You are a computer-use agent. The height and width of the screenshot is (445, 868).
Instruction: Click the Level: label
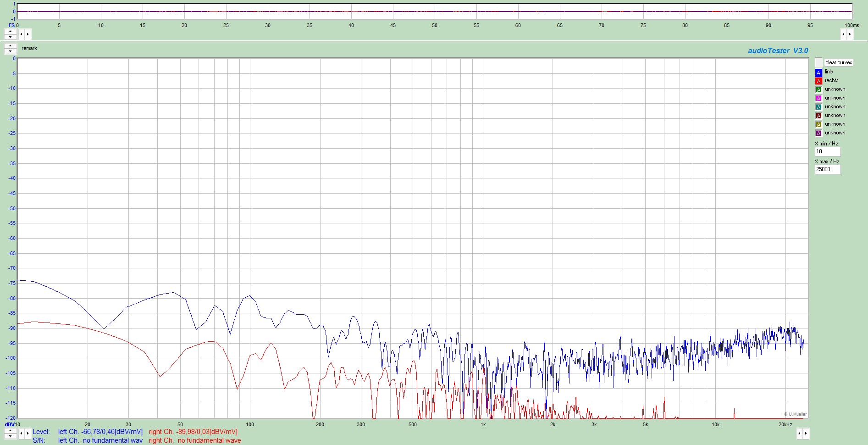41,432
